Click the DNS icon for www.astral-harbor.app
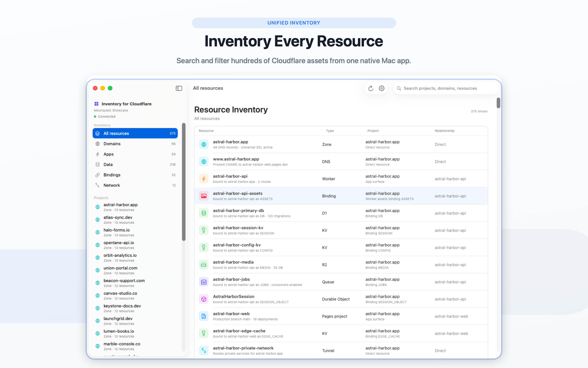The width and height of the screenshot is (588, 368). click(x=204, y=162)
